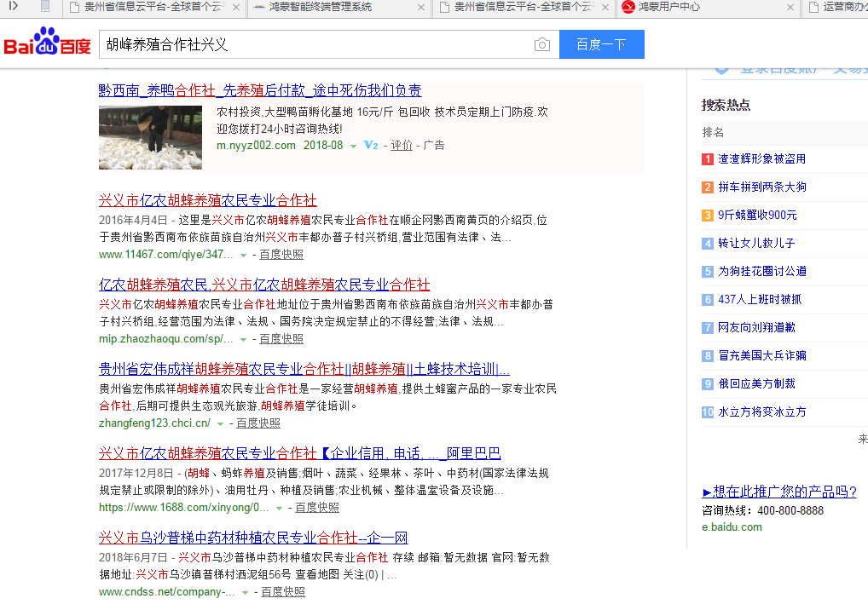Viewport: 868px width, 610px height.
Task: Open hot search 水立方将变冰立方
Action: [x=761, y=412]
